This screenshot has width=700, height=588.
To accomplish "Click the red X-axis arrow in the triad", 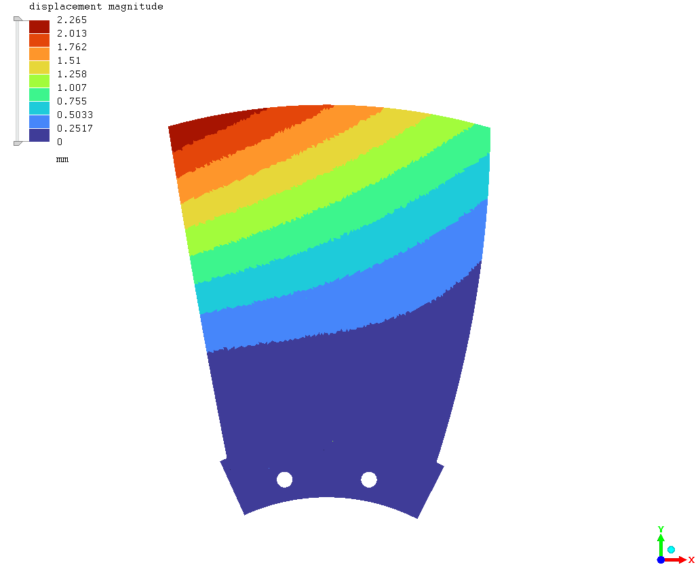I will pyautogui.click(x=677, y=560).
